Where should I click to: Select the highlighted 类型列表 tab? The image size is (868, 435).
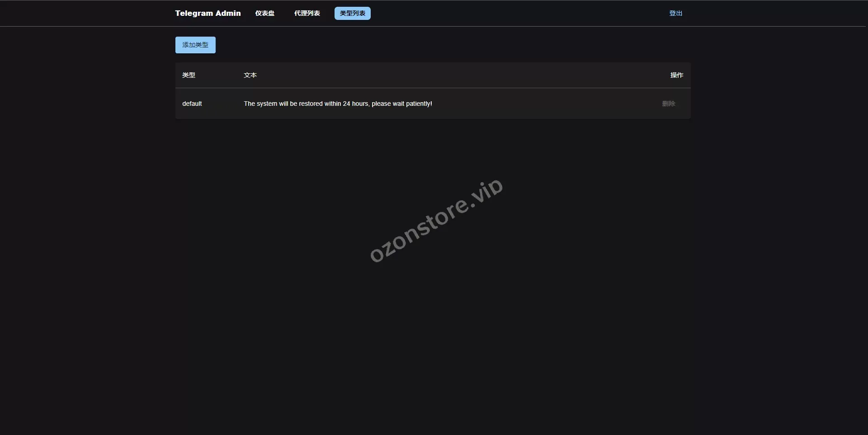[352, 13]
